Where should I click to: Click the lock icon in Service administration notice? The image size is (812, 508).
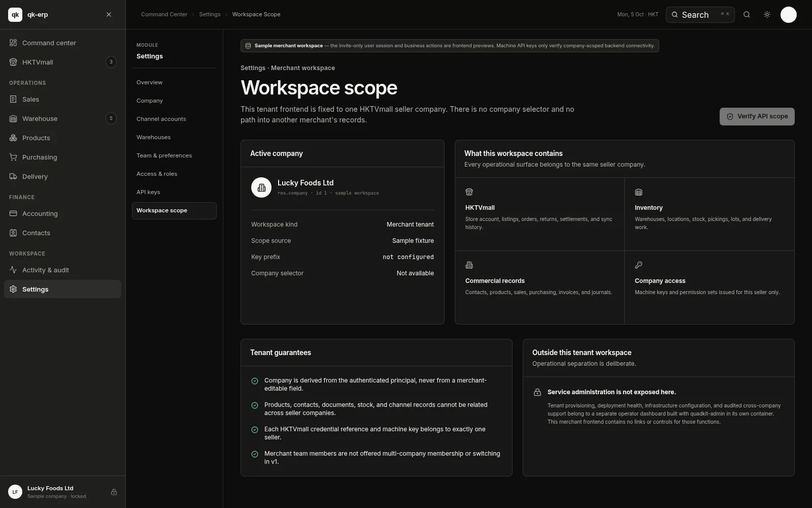(x=537, y=392)
